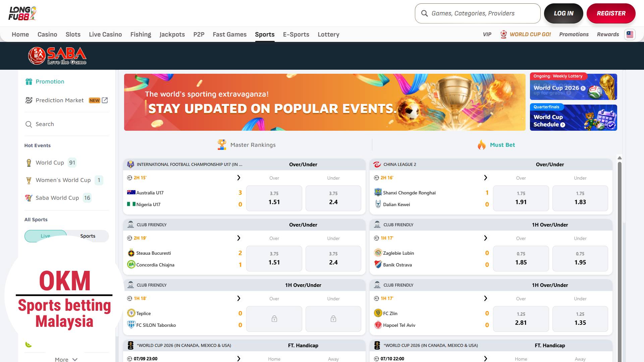Switch the All Sports toggle to Sports
The width and height of the screenshot is (644, 362).
88,236
